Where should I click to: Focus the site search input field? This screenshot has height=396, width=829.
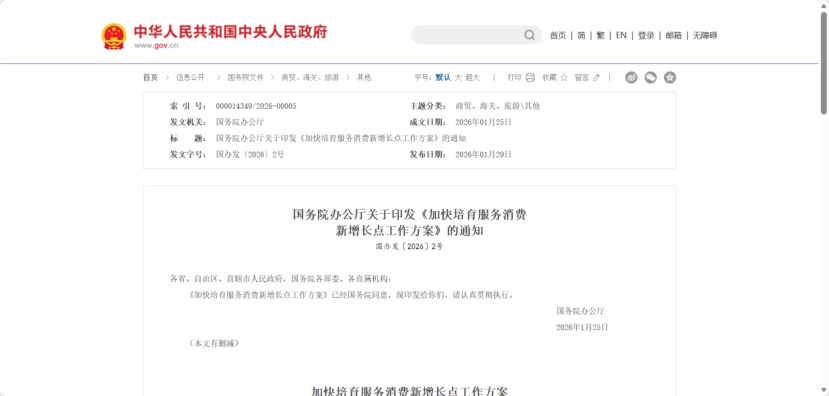(x=467, y=35)
